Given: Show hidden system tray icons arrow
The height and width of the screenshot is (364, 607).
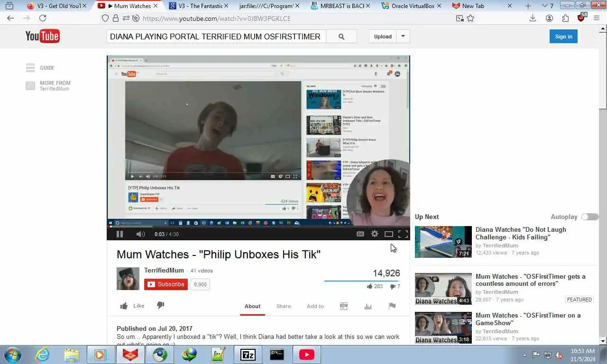Looking at the screenshot, I should pyautogui.click(x=524, y=355).
